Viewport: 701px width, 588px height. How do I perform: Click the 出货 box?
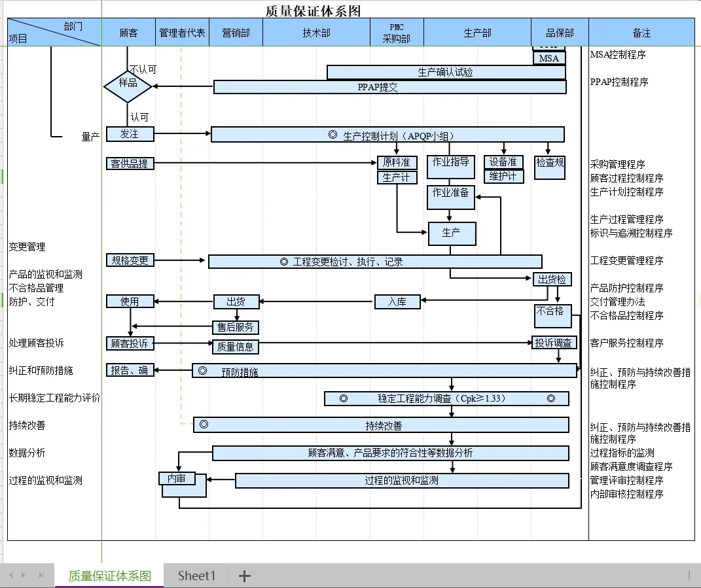tap(236, 302)
